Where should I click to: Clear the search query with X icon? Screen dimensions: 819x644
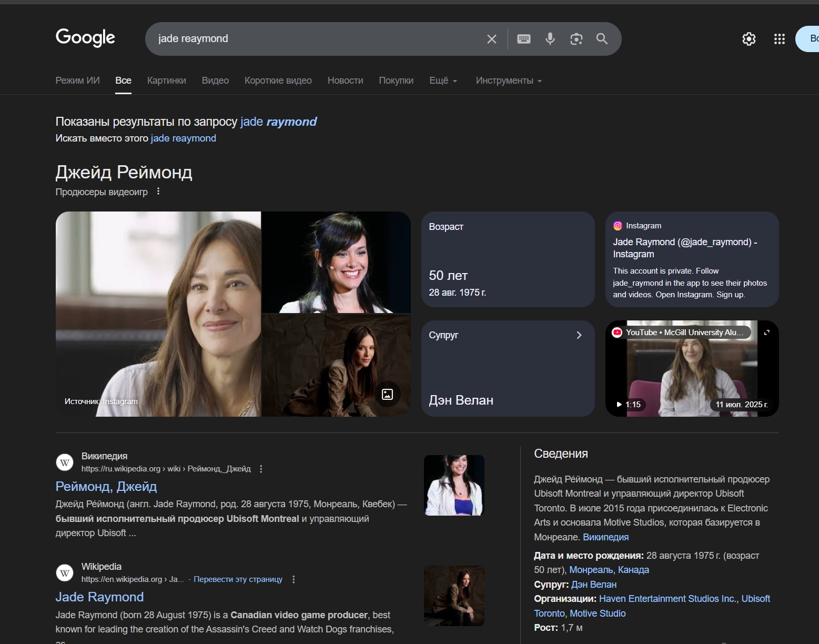click(491, 39)
